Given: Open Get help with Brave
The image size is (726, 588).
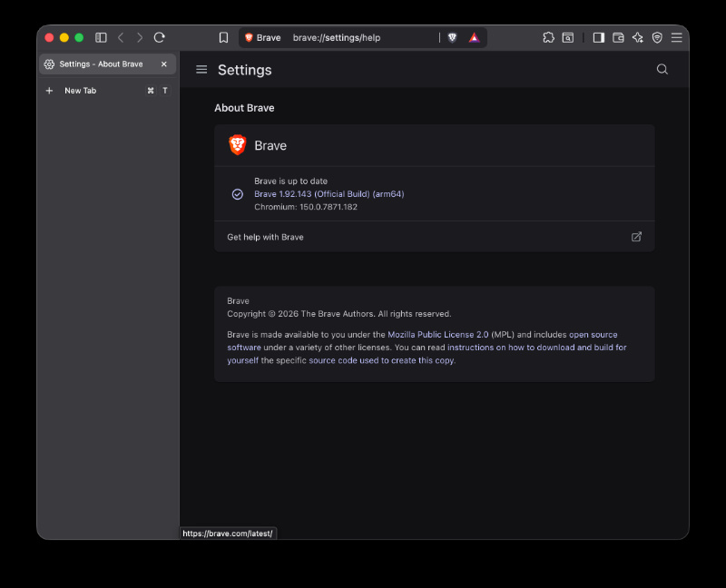Looking at the screenshot, I should tap(435, 237).
